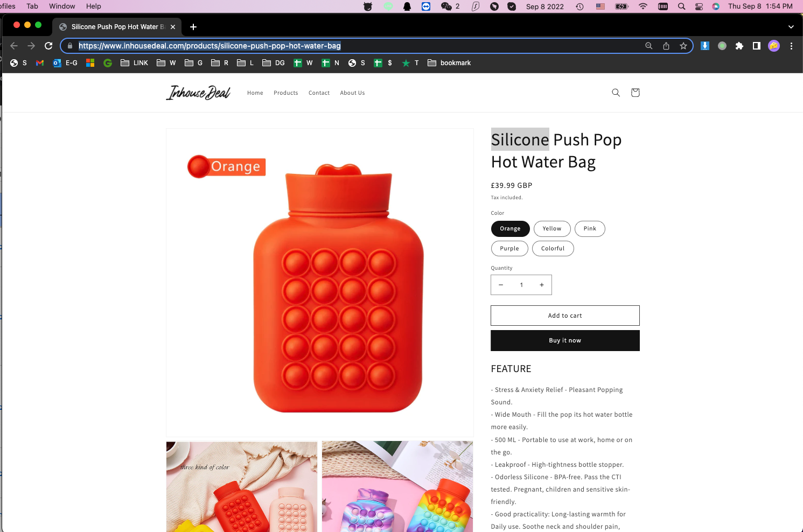803x532 pixels.
Task: Open the Chrome extensions puzzle icon
Action: click(x=739, y=46)
